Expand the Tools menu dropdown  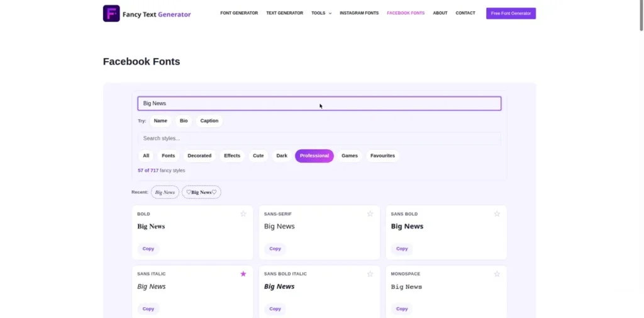point(321,13)
